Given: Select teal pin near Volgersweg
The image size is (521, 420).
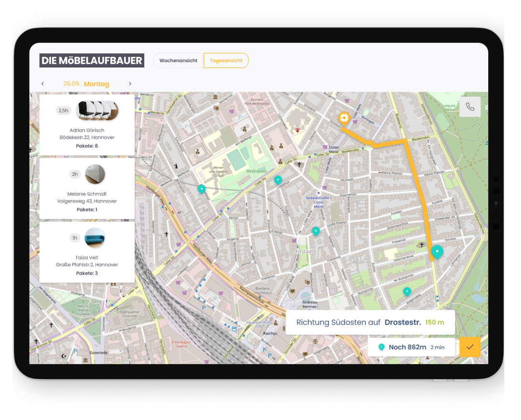Looking at the screenshot, I should [x=407, y=292].
